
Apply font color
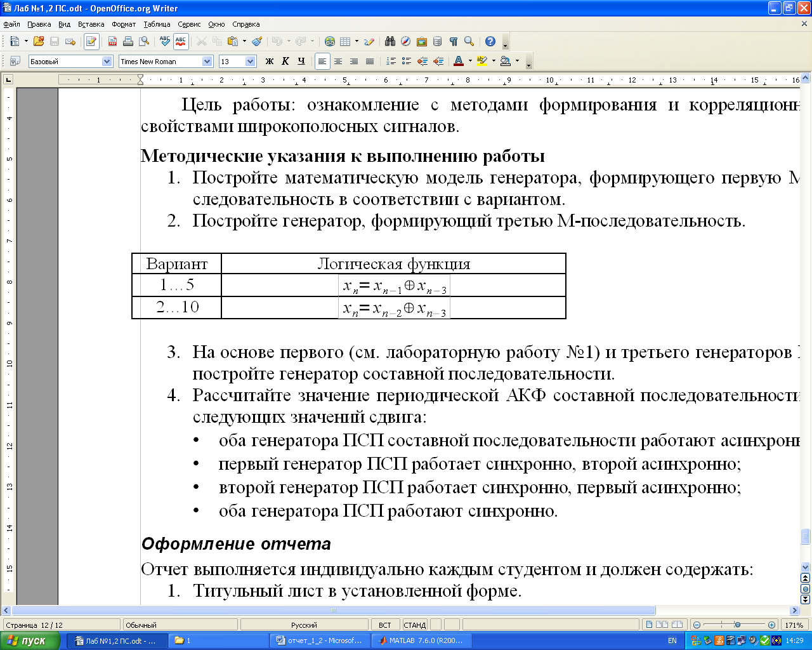pos(459,61)
